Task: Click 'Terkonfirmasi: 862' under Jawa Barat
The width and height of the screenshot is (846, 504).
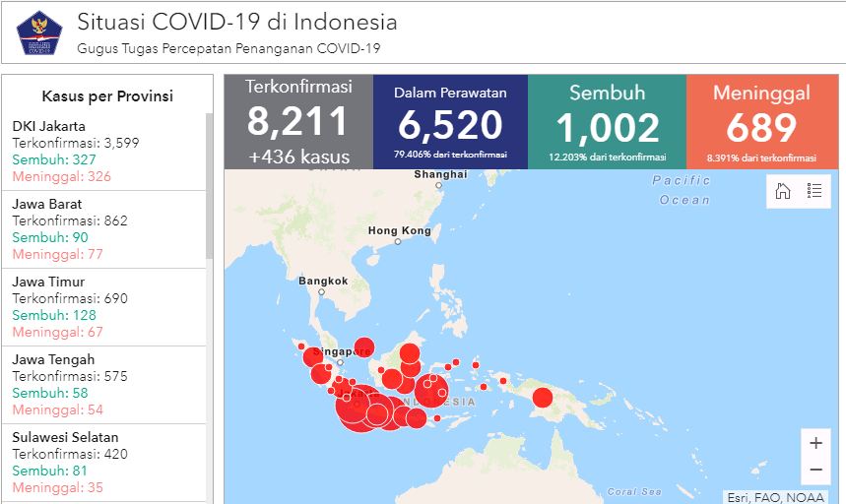Action: [70, 220]
